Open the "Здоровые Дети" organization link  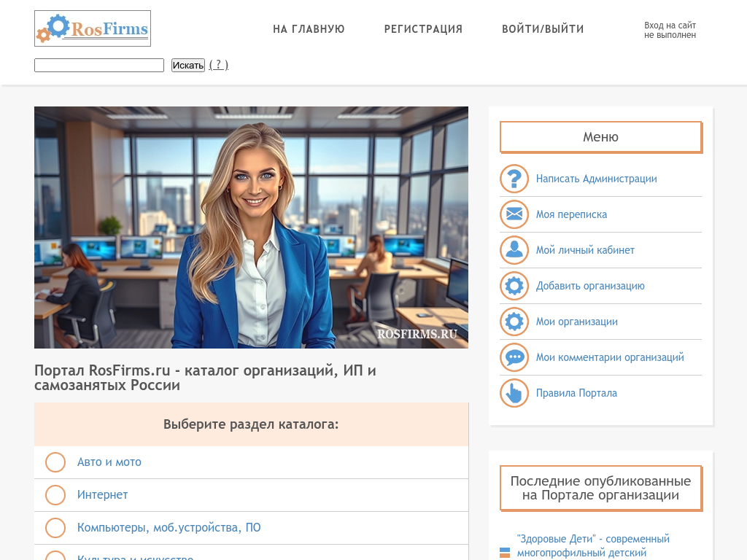593,545
